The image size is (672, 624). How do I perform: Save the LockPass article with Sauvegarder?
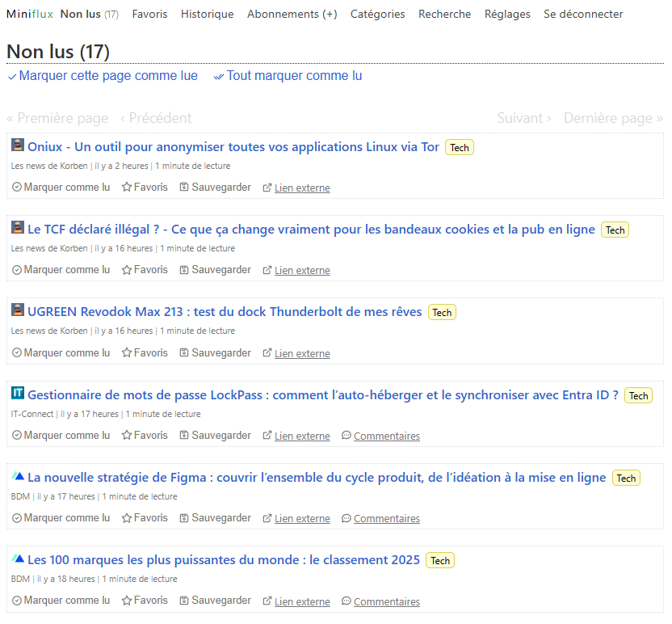(215, 436)
